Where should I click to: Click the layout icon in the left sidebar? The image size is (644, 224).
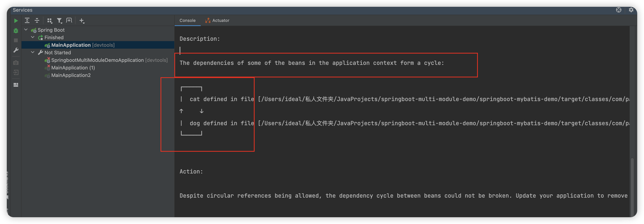pyautogui.click(x=16, y=85)
